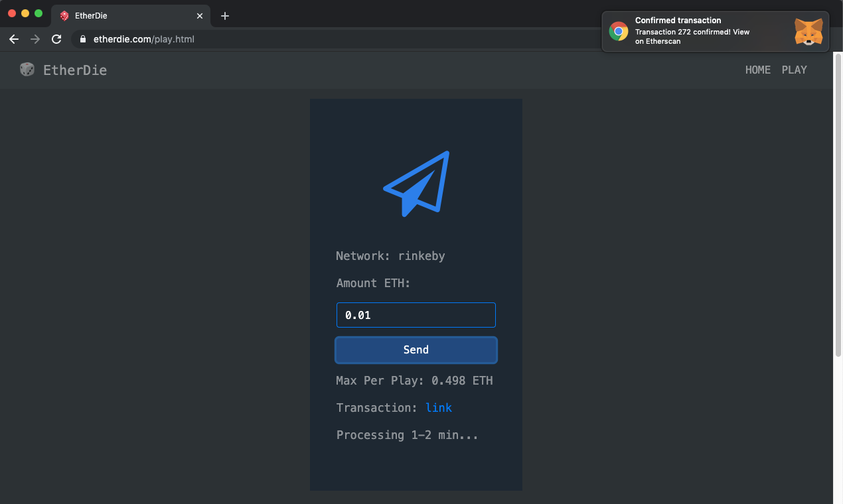This screenshot has width=843, height=504.
Task: Click the green maximize window button
Action: pyautogui.click(x=38, y=13)
